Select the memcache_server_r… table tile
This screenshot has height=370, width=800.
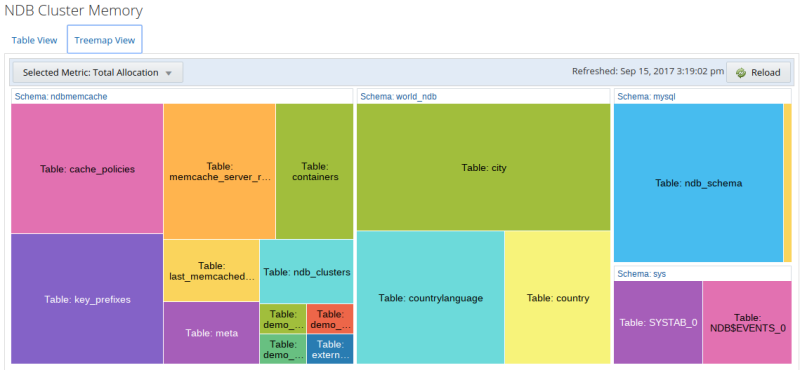point(219,171)
